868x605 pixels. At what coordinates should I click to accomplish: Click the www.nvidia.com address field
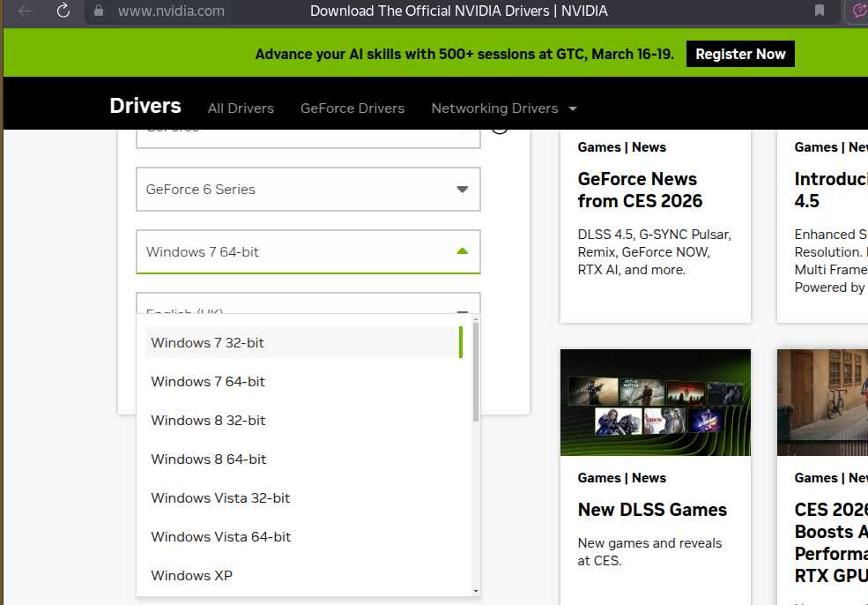pyautogui.click(x=171, y=11)
